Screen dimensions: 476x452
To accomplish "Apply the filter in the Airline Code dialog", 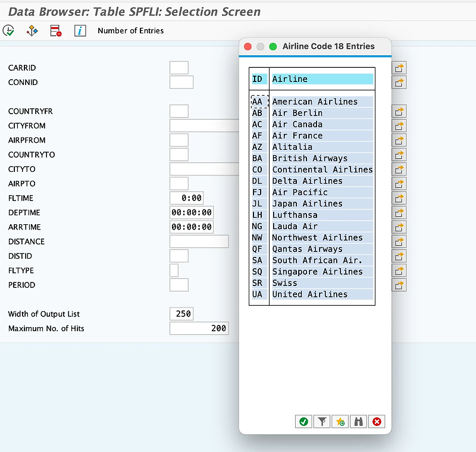I will click(x=322, y=421).
